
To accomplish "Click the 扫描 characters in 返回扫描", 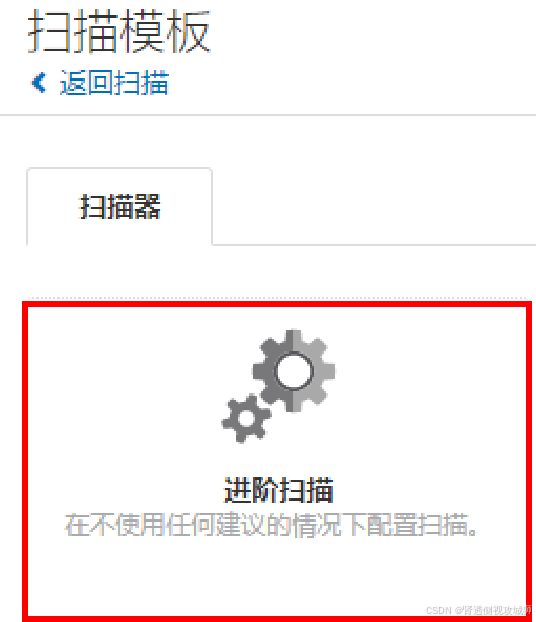I will [142, 83].
